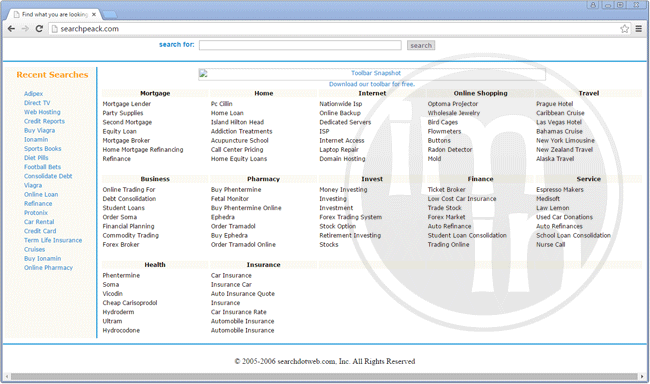Click the New York Limousine link

coord(565,140)
